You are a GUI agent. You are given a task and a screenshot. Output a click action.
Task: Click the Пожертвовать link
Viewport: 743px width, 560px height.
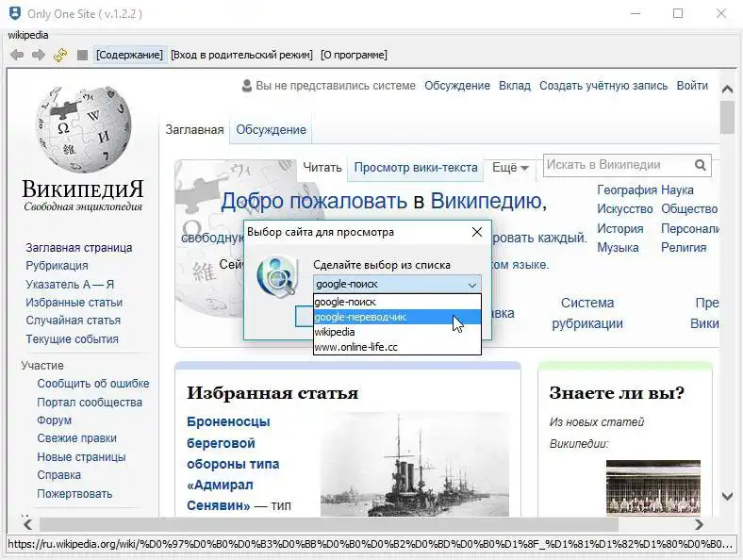point(74,494)
